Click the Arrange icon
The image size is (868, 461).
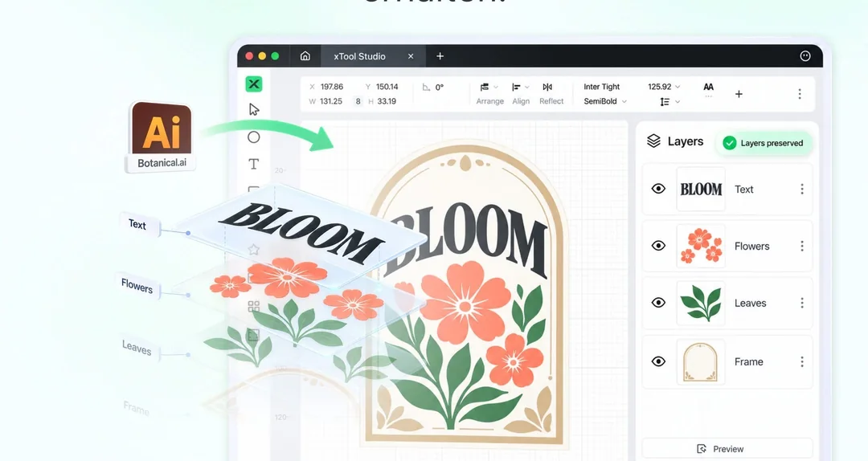(485, 87)
